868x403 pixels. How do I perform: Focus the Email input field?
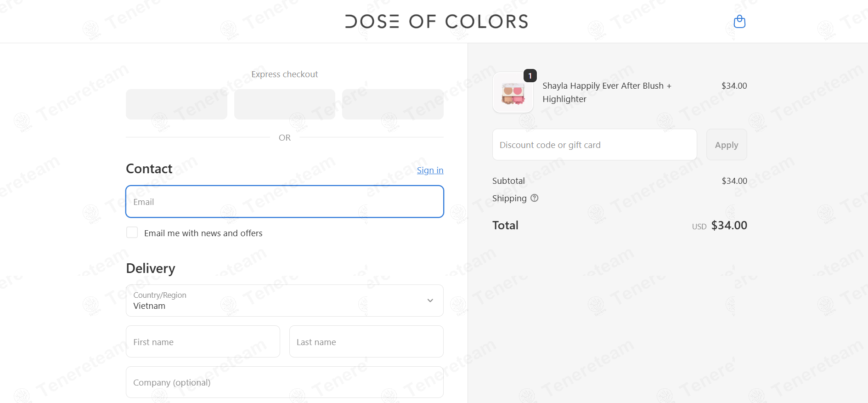(285, 202)
